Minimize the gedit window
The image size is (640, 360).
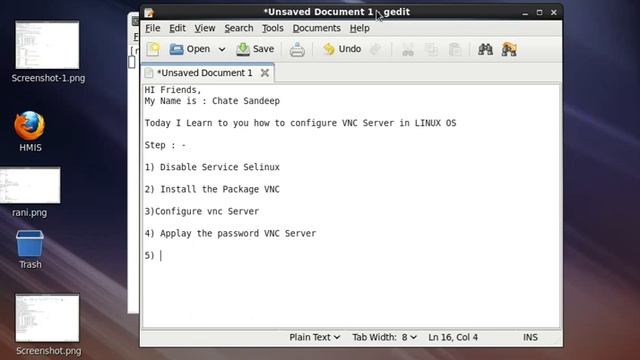(x=525, y=13)
